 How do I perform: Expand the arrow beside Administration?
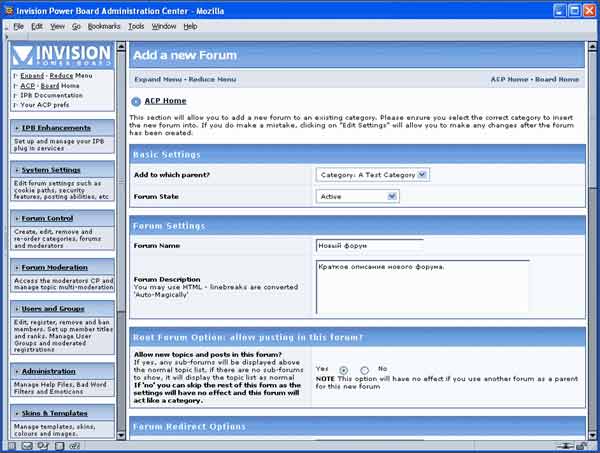point(17,372)
